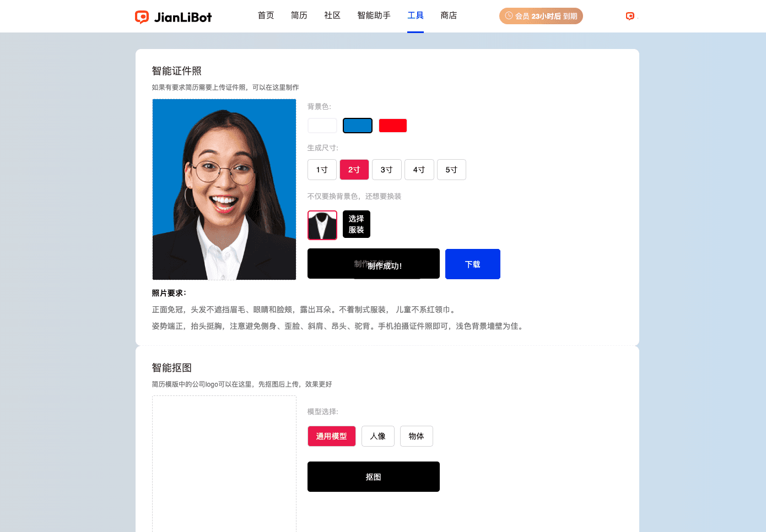Click the user avatar icon at top right
Screen dimensions: 766x532
(x=630, y=16)
